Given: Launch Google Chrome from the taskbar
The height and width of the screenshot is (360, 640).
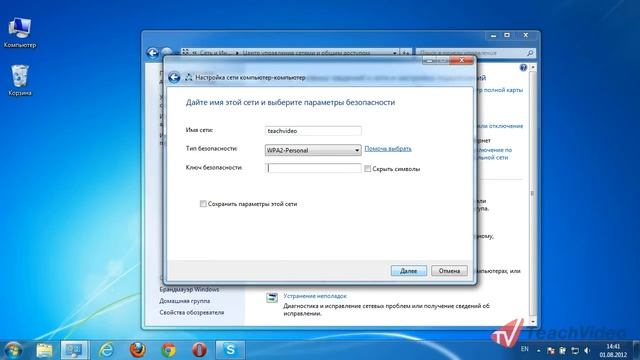Looking at the screenshot, I should (x=169, y=350).
